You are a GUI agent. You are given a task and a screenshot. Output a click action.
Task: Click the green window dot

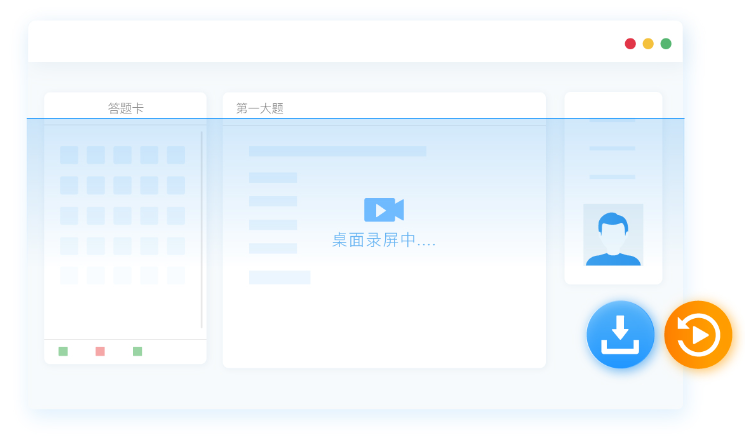point(666,43)
